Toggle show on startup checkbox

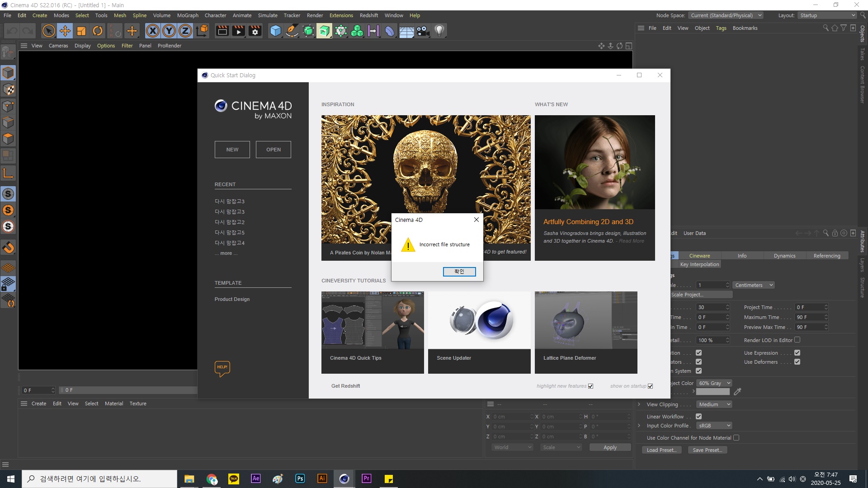[650, 386]
